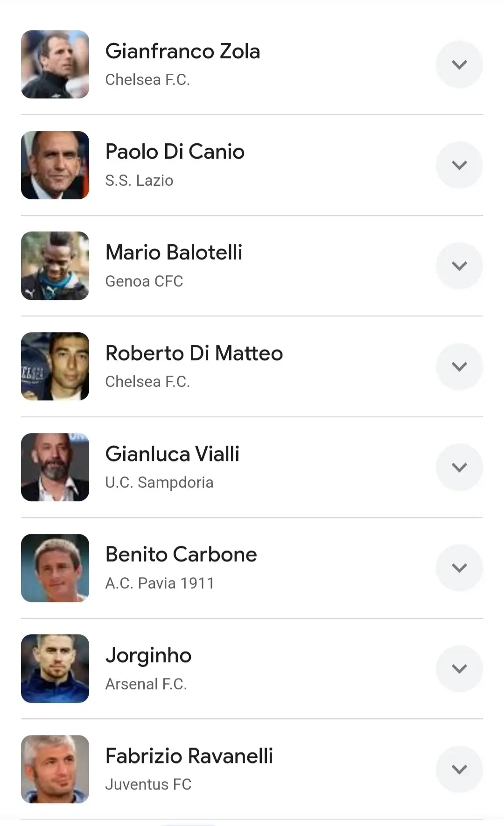
Task: Click Gianluca Vialli's portrait thumbnail
Action: click(x=55, y=467)
